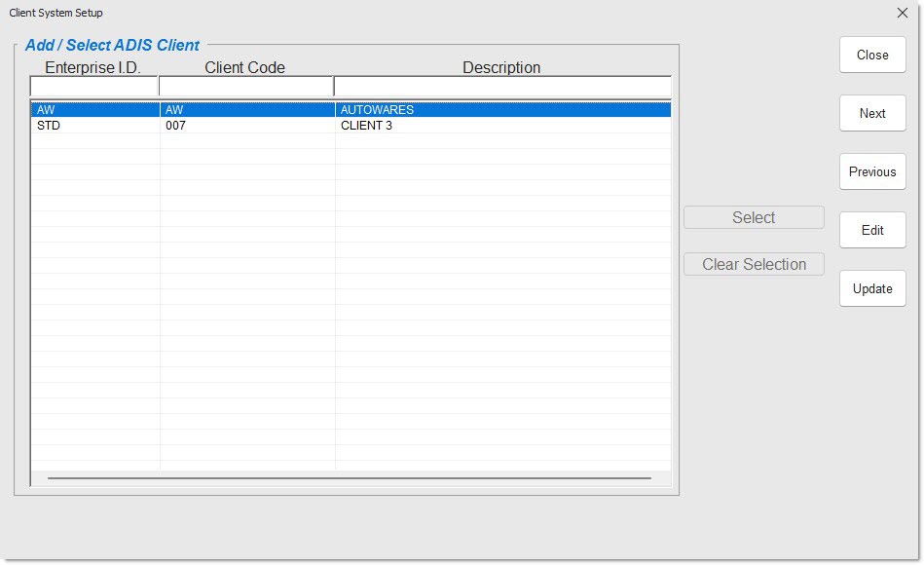Click the Description filter input
Viewport: 924px width, 565px height.
tap(501, 87)
